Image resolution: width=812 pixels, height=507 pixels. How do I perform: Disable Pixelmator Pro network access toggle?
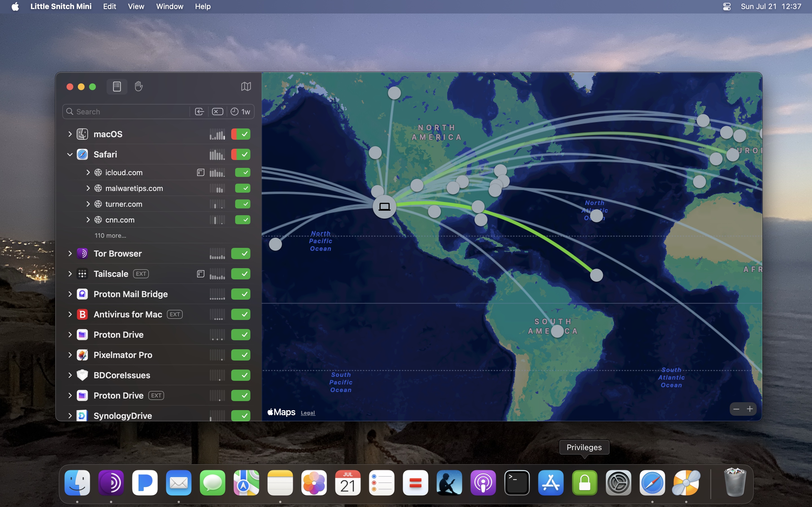241,355
